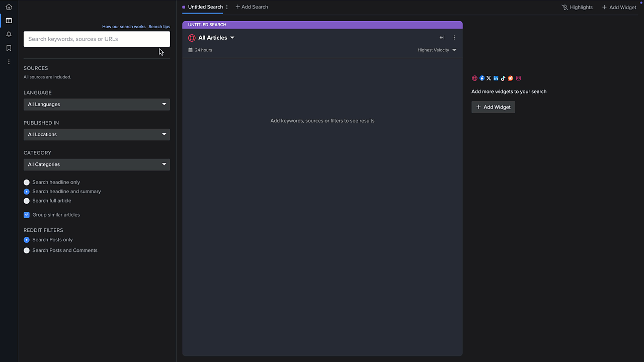Select Search Posts and Comments

point(26,250)
